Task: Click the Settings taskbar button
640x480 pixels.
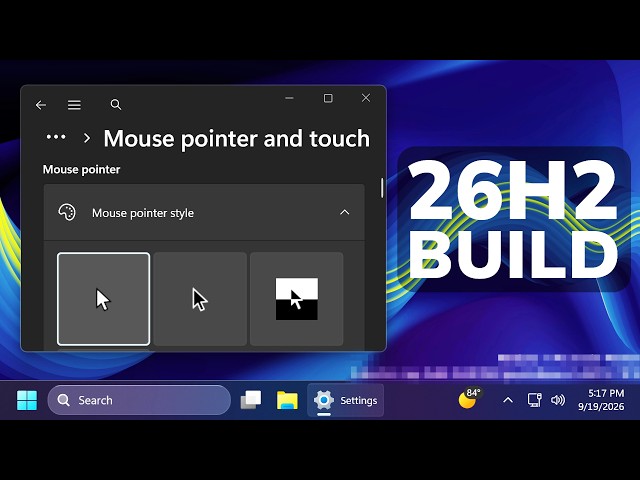Action: (345, 400)
